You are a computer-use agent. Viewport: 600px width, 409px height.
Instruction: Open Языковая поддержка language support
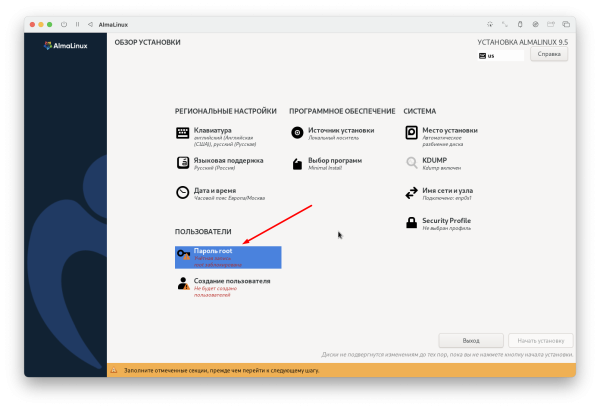click(220, 163)
